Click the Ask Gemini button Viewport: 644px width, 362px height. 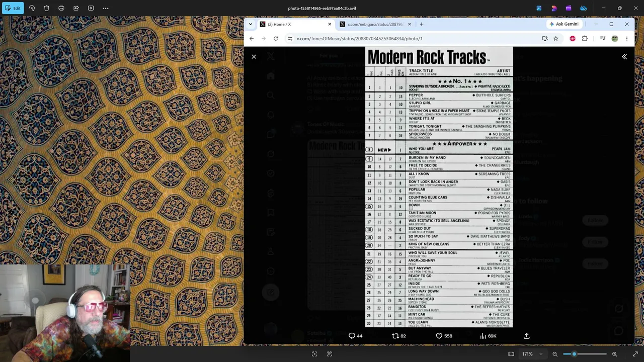click(x=564, y=24)
